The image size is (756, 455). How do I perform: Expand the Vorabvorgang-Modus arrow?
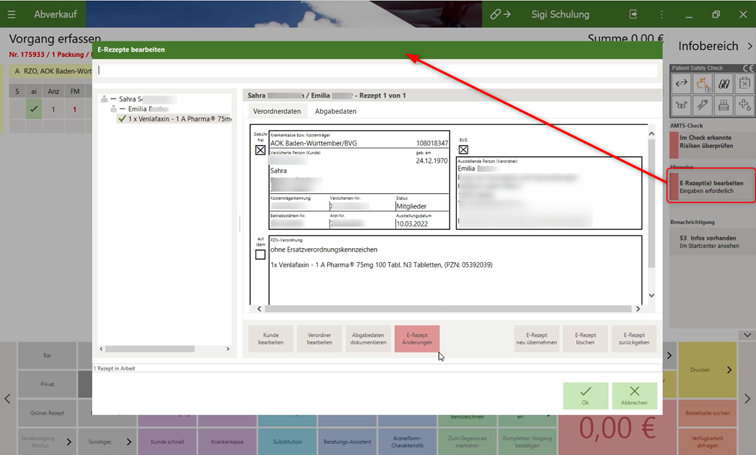(x=69, y=442)
